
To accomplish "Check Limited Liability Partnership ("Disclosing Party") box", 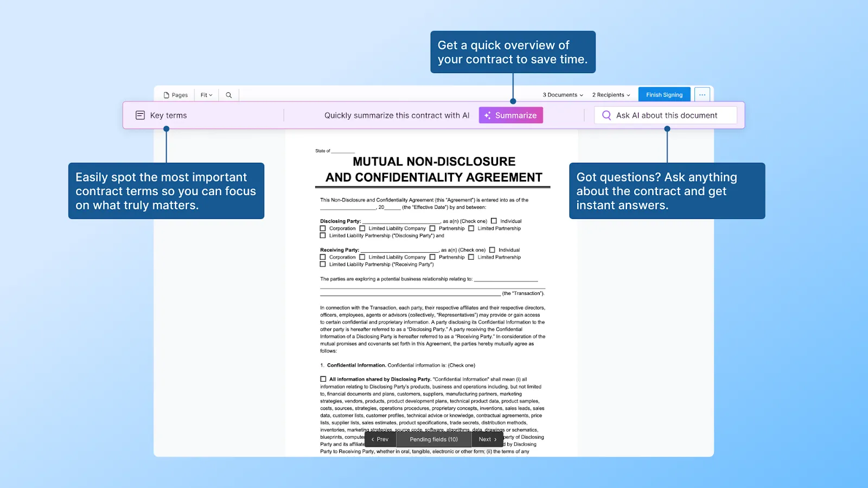I will pyautogui.click(x=323, y=235).
